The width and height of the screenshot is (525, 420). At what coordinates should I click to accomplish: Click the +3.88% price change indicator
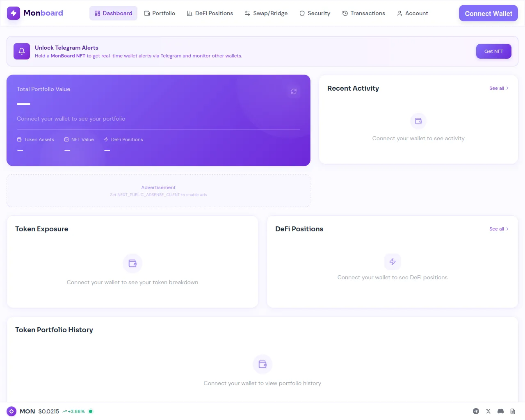pos(74,411)
